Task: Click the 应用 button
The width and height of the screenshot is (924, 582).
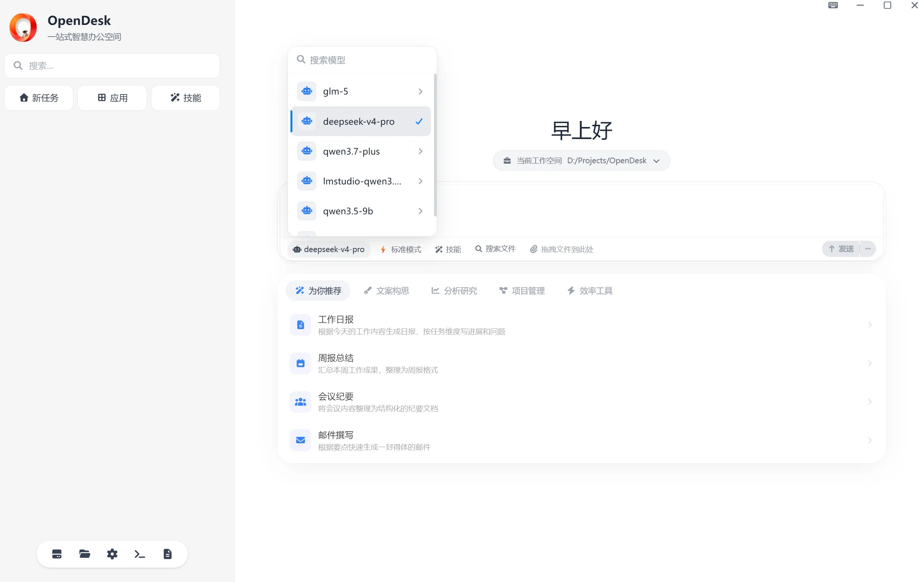Action: point(112,98)
